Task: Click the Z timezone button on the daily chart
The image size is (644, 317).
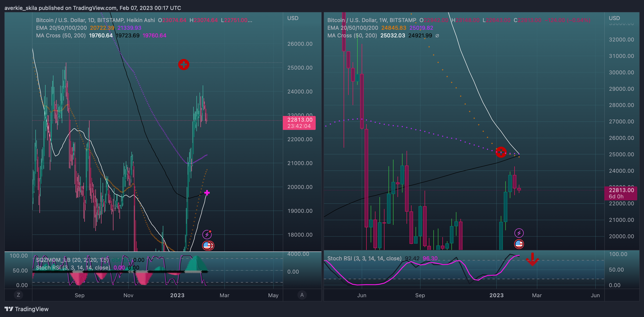Action: coord(18,295)
